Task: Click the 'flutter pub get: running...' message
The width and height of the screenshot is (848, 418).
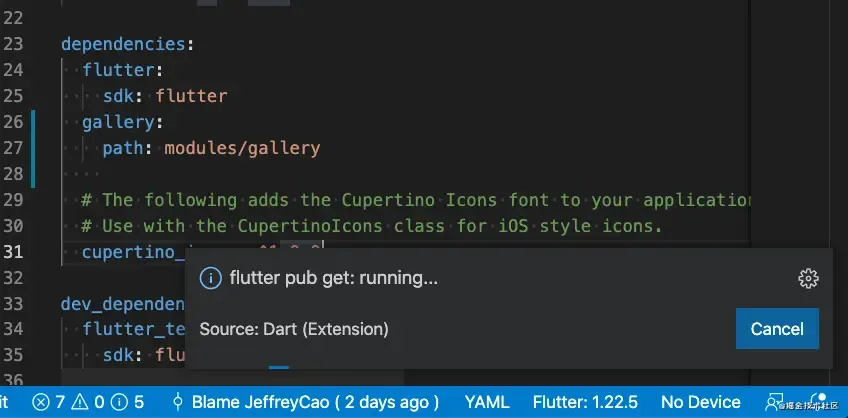Action: coord(334,278)
